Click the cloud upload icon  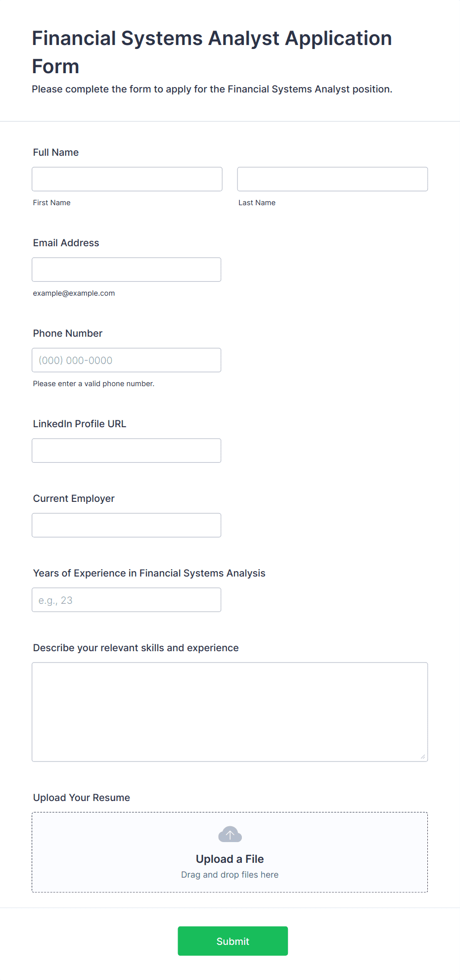[230, 834]
